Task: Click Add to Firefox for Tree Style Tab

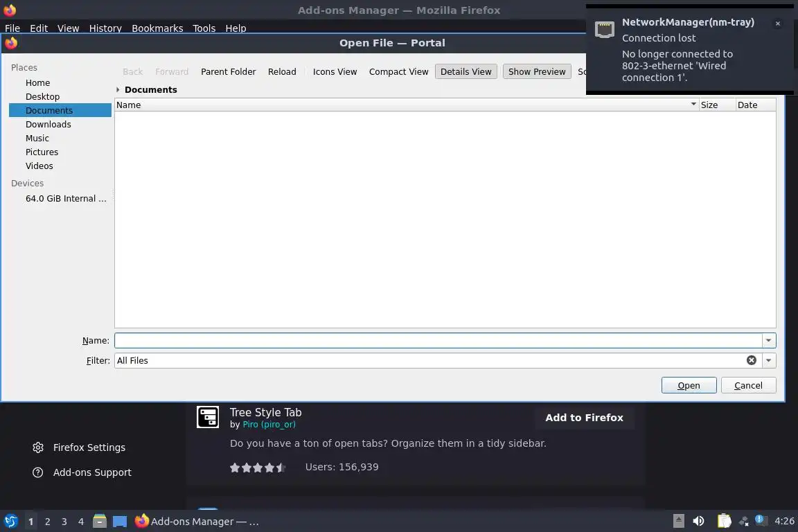Action: [584, 418]
